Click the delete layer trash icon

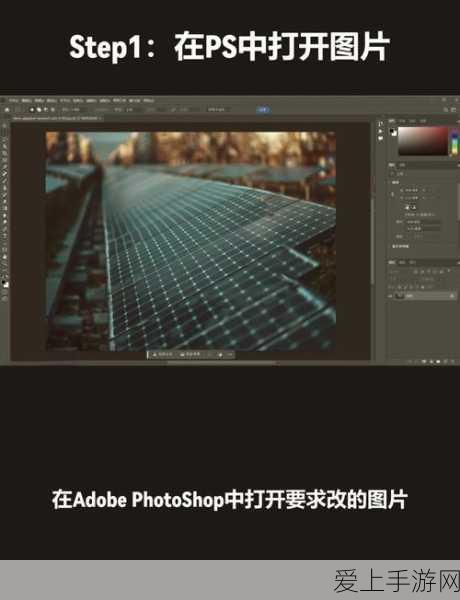(x=453, y=361)
